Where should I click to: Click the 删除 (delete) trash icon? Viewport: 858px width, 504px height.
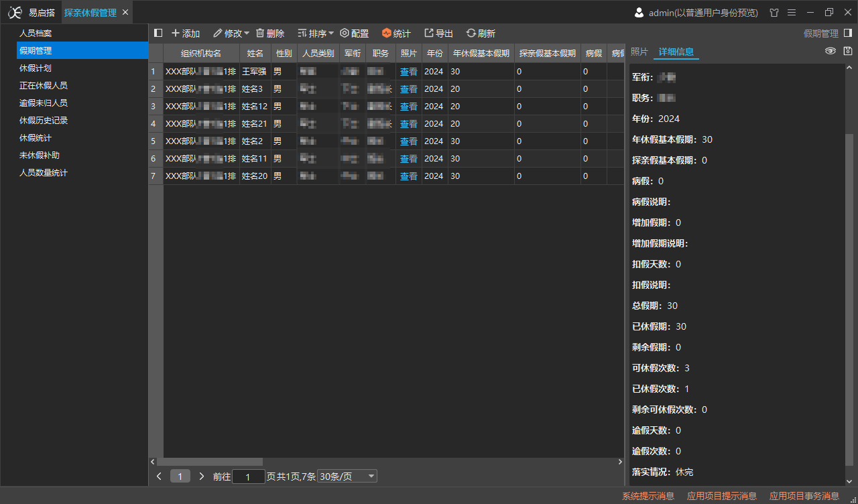tap(260, 34)
